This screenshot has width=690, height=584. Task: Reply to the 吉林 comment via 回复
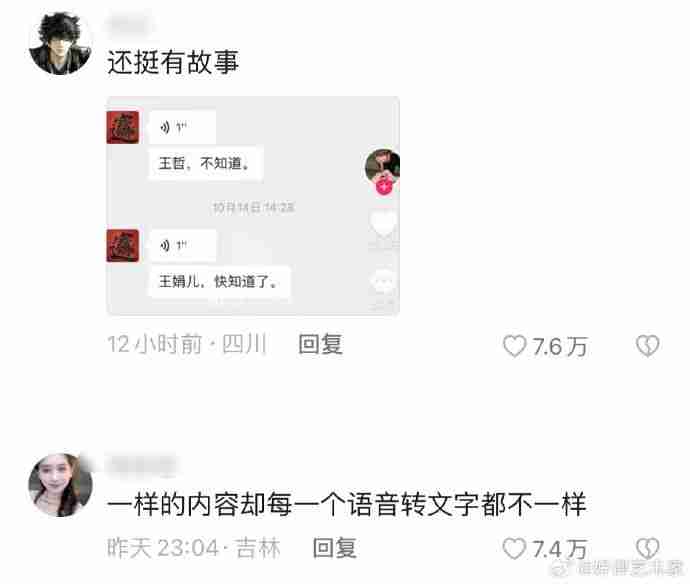click(334, 548)
